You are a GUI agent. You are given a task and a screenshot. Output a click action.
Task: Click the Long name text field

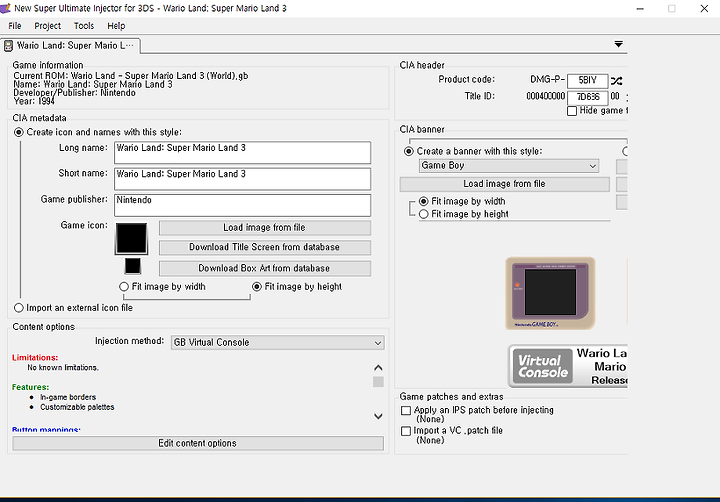coord(242,153)
